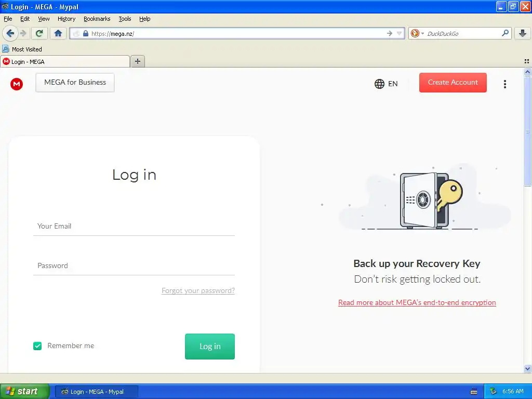Click the mega.nz URL address field
532x399 pixels.
(x=237, y=33)
